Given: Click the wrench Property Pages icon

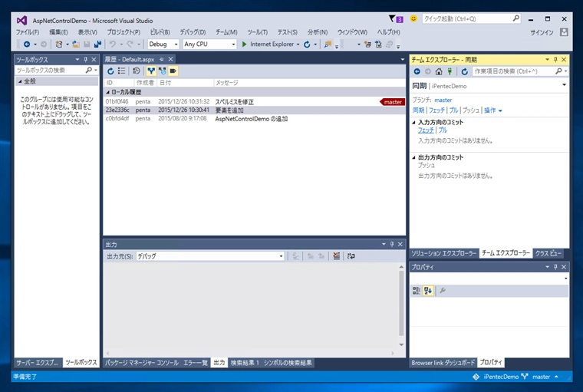Looking at the screenshot, I should tap(443, 291).
